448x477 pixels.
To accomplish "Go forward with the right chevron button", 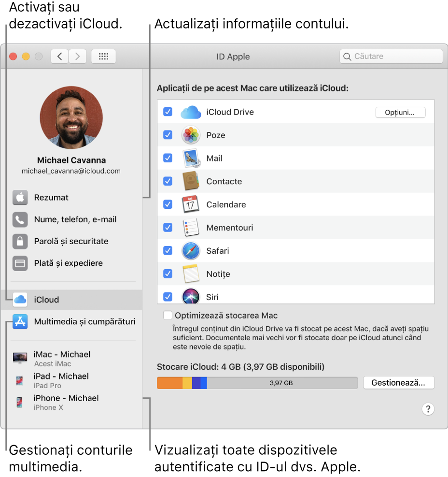I will point(78,56).
